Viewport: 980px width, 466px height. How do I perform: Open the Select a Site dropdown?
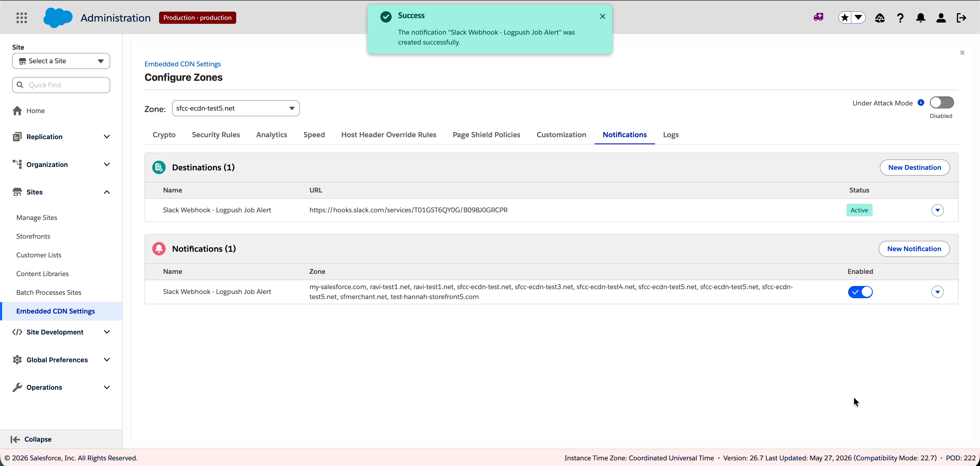click(61, 61)
